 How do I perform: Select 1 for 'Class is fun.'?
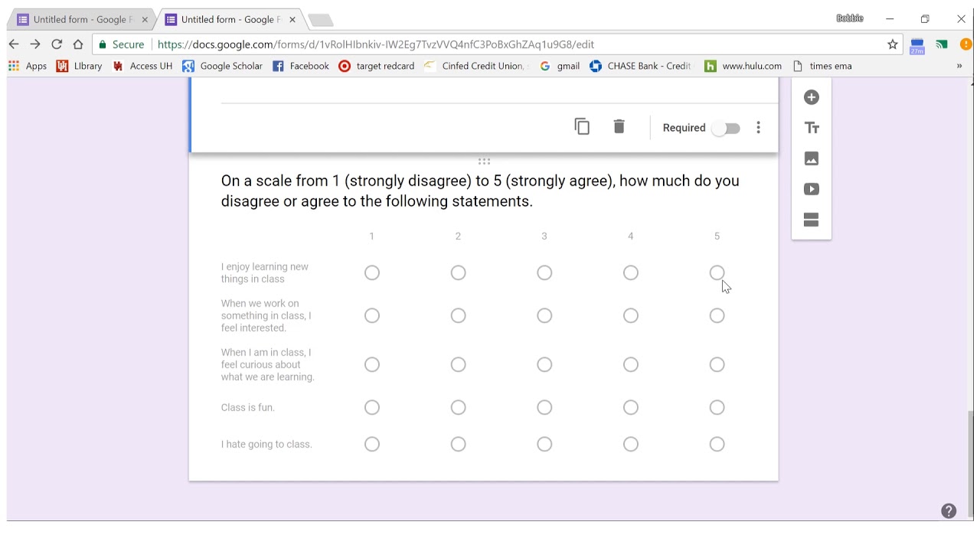pyautogui.click(x=372, y=407)
